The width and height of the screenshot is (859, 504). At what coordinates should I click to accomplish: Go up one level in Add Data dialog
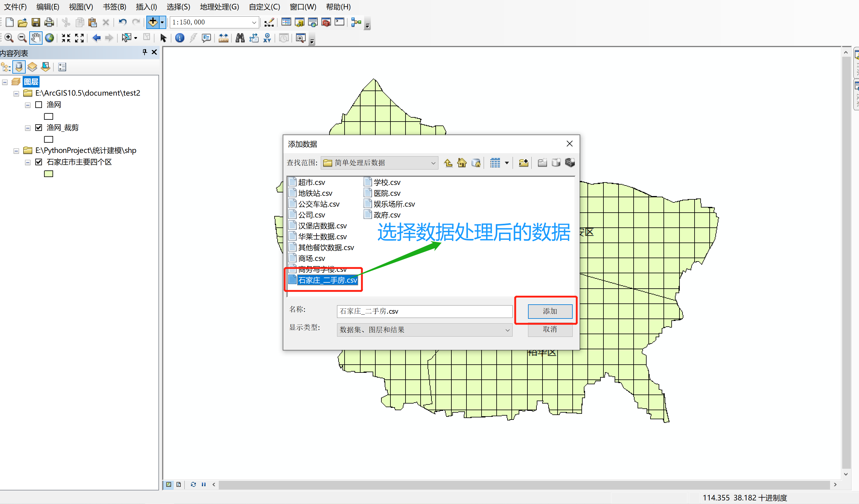448,163
